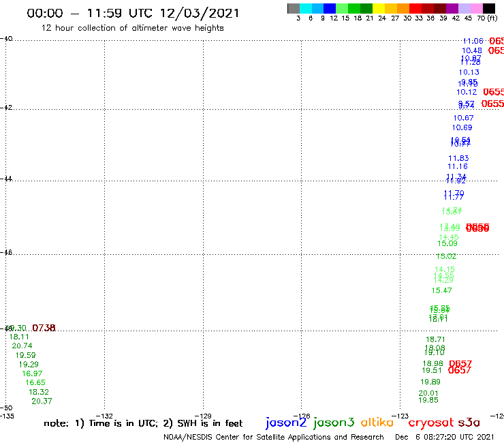Click the note about UTC time and SWH

coord(143,423)
